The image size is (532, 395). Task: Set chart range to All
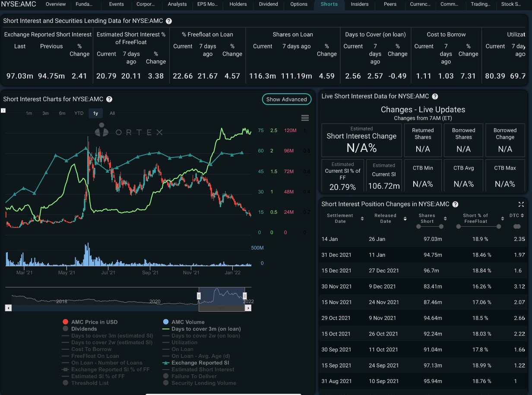coord(112,114)
